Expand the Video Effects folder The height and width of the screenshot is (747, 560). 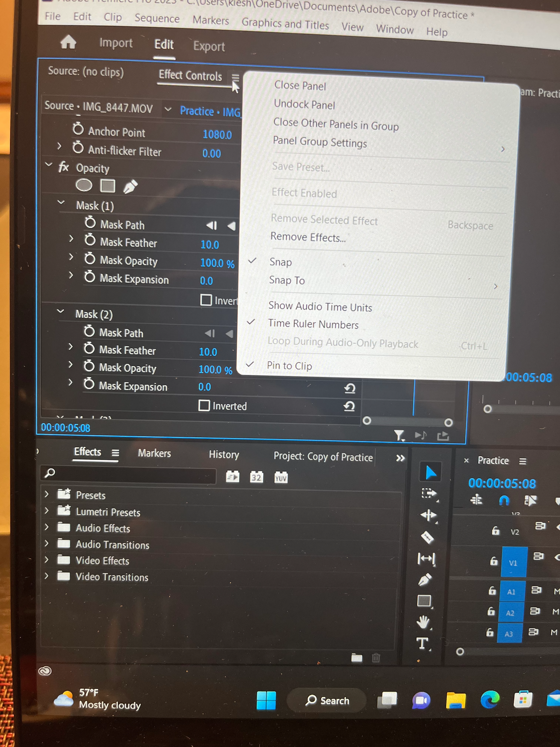pyautogui.click(x=47, y=560)
